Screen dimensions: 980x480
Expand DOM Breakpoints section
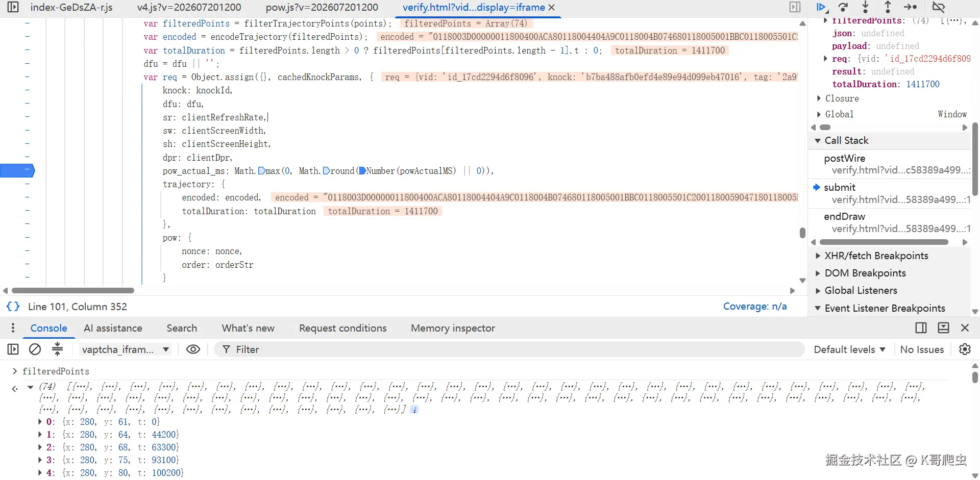818,273
